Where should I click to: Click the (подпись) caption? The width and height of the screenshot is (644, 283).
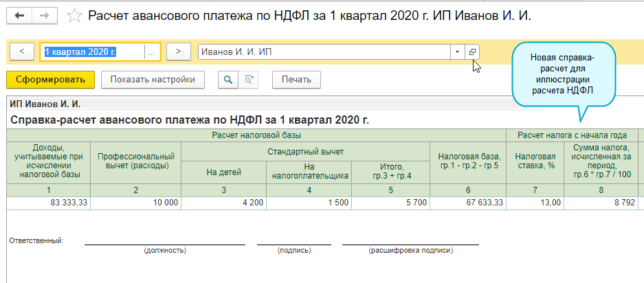(x=294, y=250)
